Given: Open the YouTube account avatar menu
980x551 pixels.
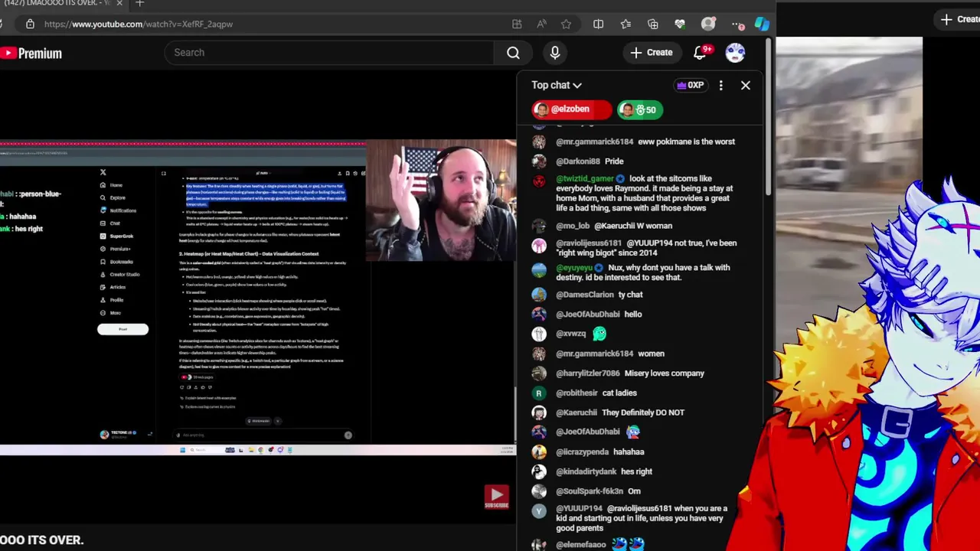Looking at the screenshot, I should pos(735,53).
